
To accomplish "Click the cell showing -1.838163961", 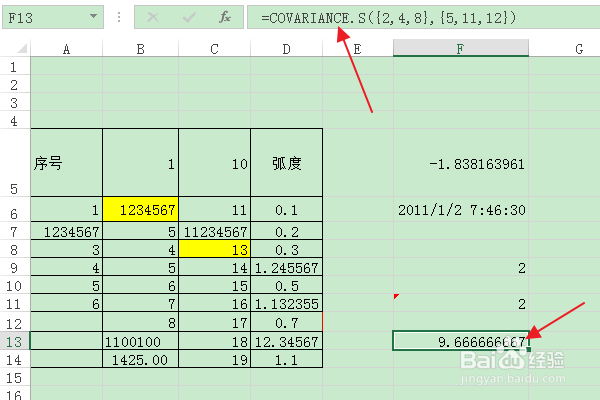I will tap(461, 163).
